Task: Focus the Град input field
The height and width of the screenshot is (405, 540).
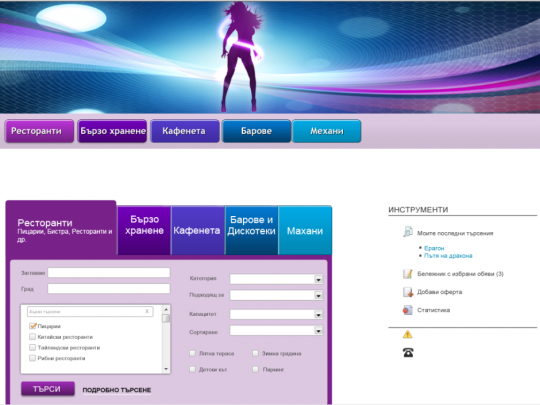Action: pos(109,289)
